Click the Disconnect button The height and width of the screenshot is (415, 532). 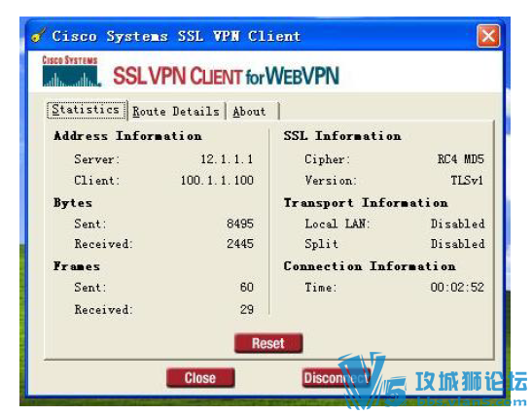tap(337, 378)
